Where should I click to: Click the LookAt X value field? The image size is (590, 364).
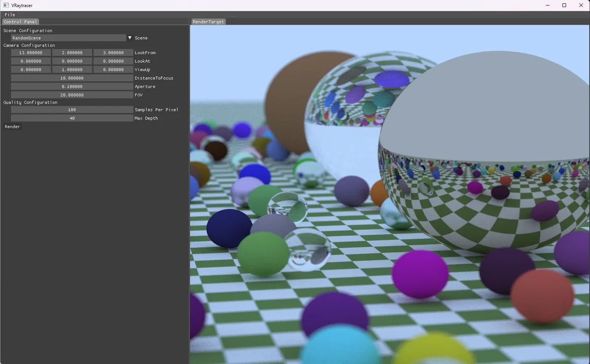[30, 61]
